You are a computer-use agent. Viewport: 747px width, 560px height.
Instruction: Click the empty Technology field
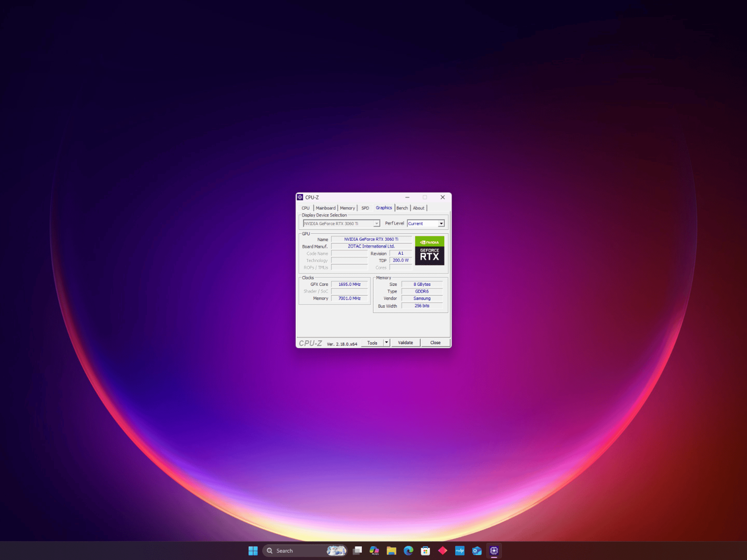[x=349, y=260]
